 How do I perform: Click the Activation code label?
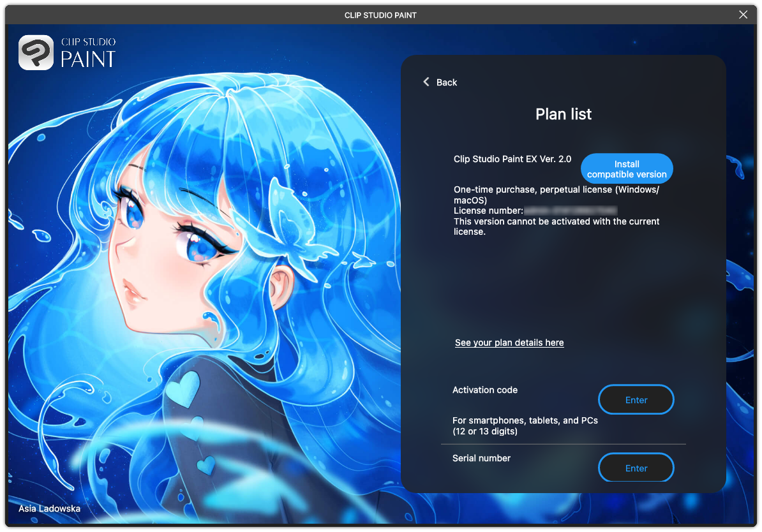pos(485,390)
